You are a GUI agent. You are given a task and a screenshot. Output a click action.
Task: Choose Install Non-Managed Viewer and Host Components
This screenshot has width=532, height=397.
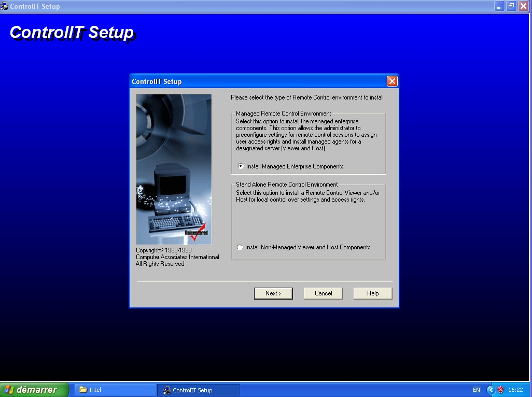(240, 248)
